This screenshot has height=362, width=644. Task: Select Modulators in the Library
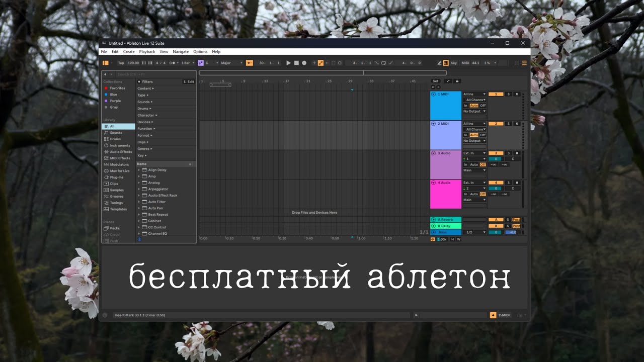tap(118, 164)
